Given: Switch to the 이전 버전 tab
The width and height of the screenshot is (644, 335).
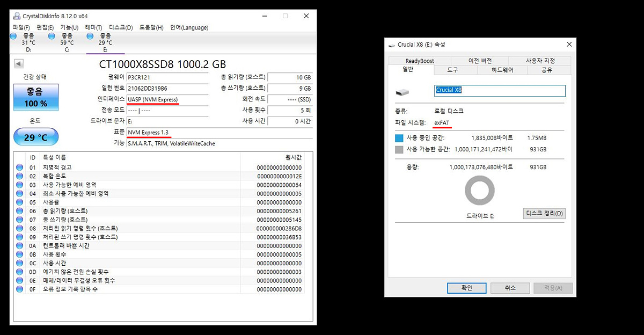Looking at the screenshot, I should [480, 61].
